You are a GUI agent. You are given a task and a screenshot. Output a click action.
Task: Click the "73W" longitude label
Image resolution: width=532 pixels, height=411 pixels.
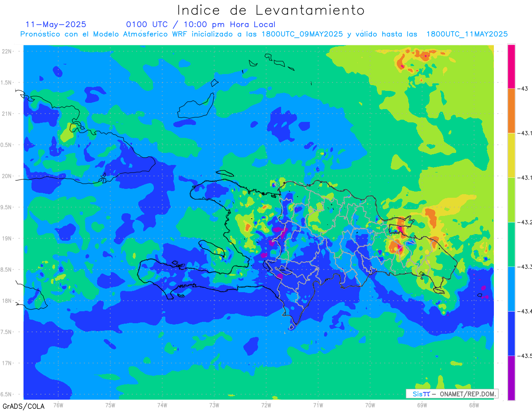tap(214, 405)
